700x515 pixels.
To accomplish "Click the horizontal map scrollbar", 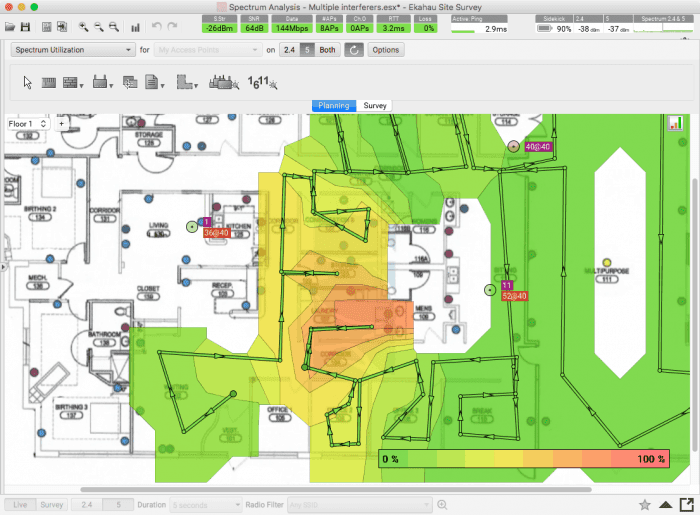I will (336, 490).
